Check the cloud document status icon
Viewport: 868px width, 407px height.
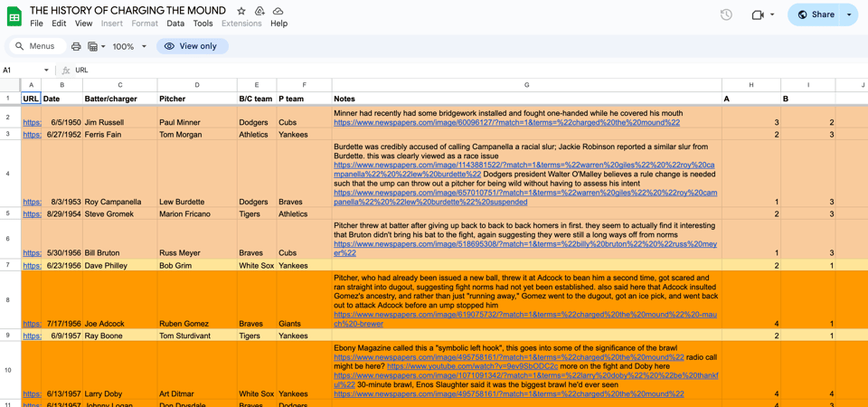tap(278, 11)
